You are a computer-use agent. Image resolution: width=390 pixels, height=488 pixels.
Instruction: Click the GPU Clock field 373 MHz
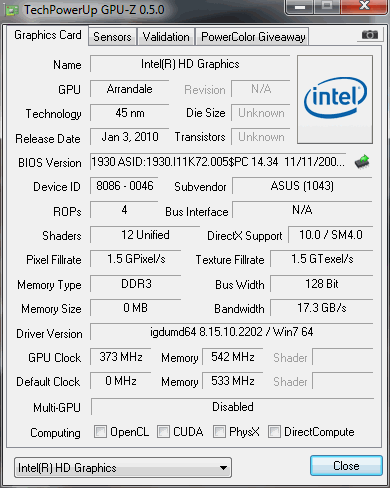[x=121, y=357]
